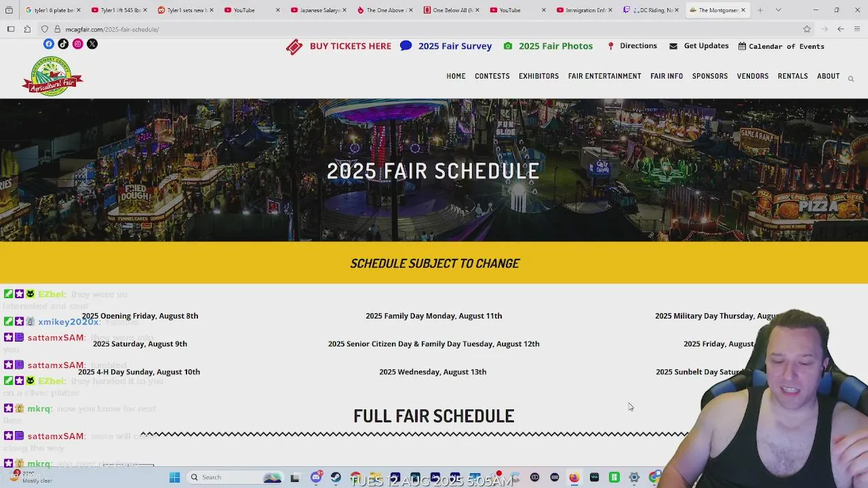Click the calendar icon beside Calendar of Events
Screen dimensions: 868x488
742,46
